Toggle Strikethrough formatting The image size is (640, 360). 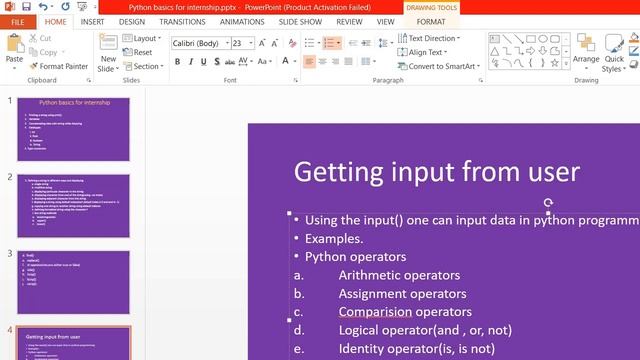click(230, 62)
